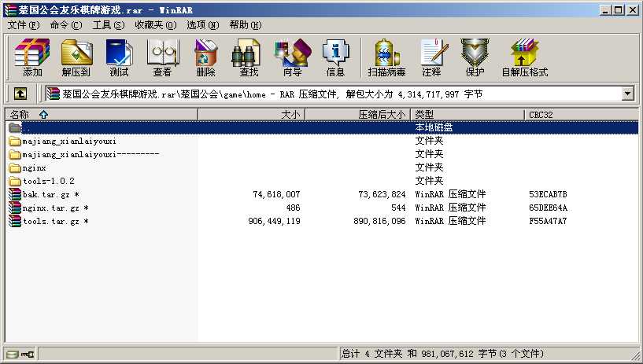Go up one folder level
Screen dimensions: 643x364
20,94
